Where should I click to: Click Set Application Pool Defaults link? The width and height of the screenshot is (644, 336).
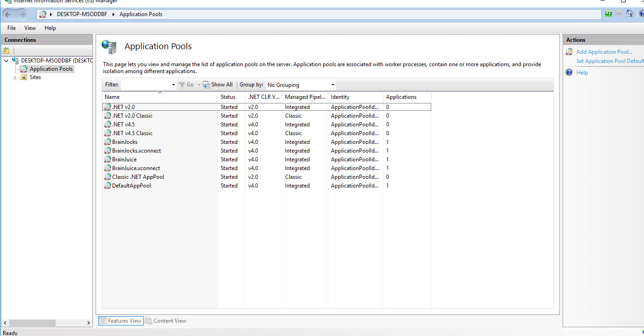[610, 61]
